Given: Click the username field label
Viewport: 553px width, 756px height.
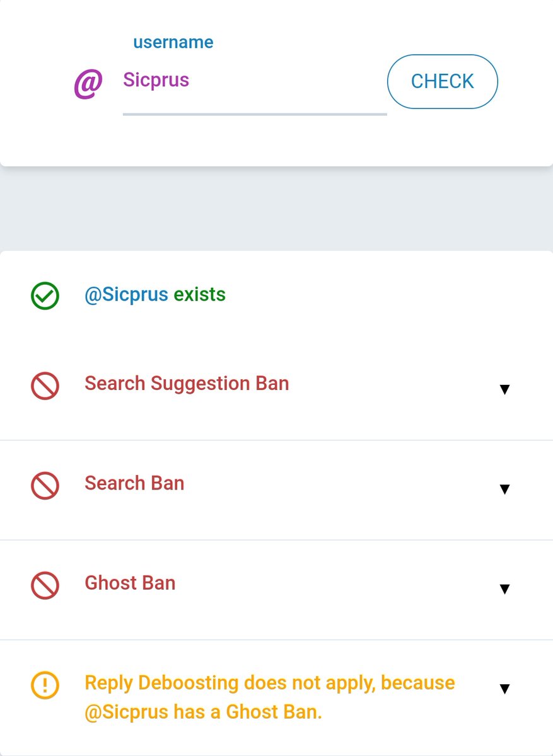Looking at the screenshot, I should coord(173,42).
